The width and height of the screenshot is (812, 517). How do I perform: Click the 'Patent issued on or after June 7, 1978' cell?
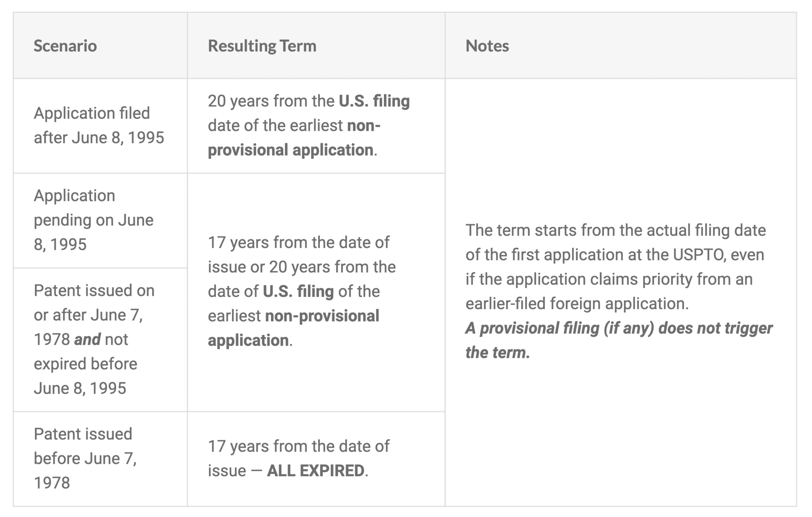coord(100,340)
